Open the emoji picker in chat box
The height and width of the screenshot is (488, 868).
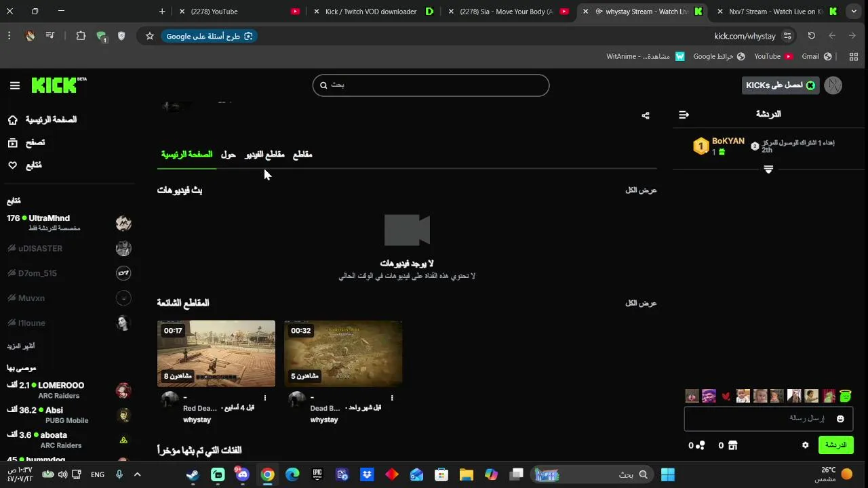click(x=840, y=419)
